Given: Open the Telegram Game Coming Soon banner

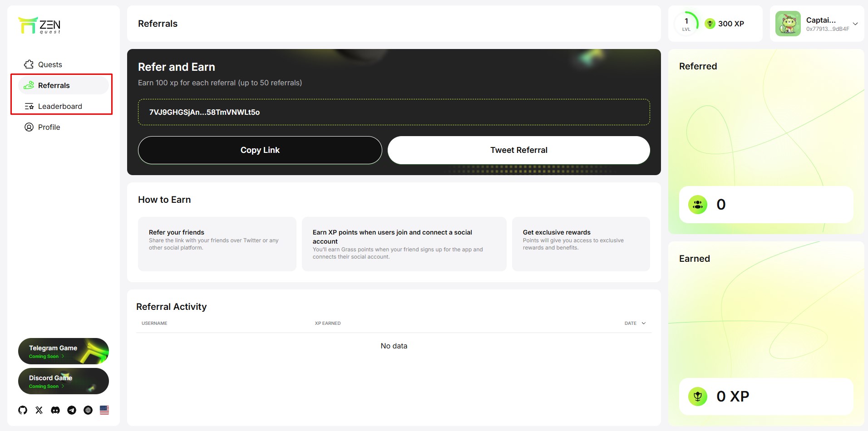Looking at the screenshot, I should coord(64,351).
